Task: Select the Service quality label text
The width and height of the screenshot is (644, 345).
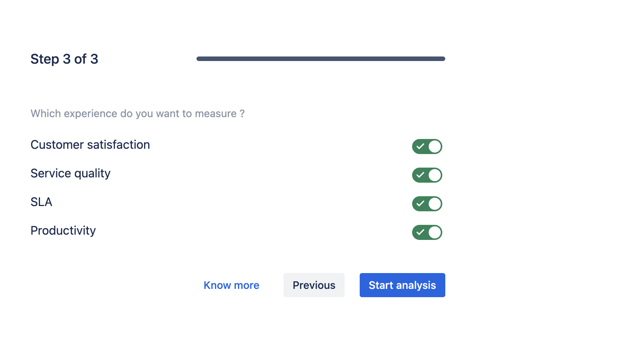Action: pos(71,173)
